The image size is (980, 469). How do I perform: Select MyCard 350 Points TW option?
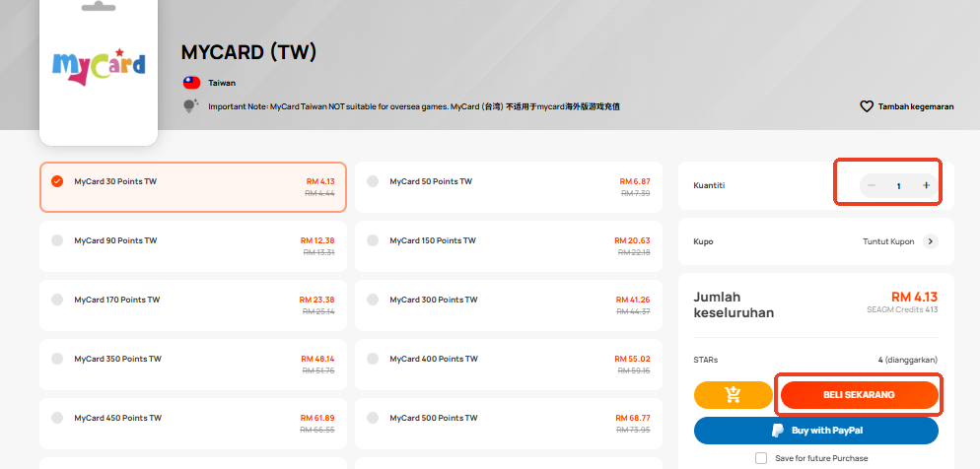coord(193,365)
